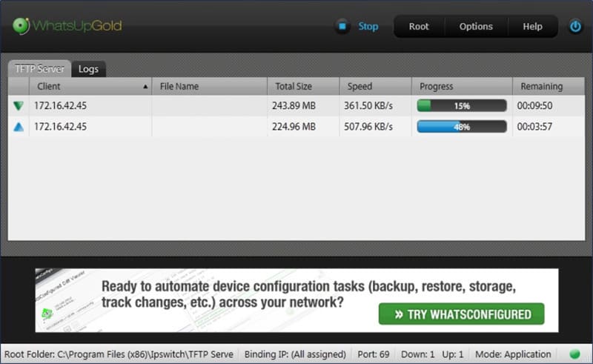Click the 00:09:50 remaining time
Image resolution: width=593 pixels, height=364 pixels.
click(534, 106)
